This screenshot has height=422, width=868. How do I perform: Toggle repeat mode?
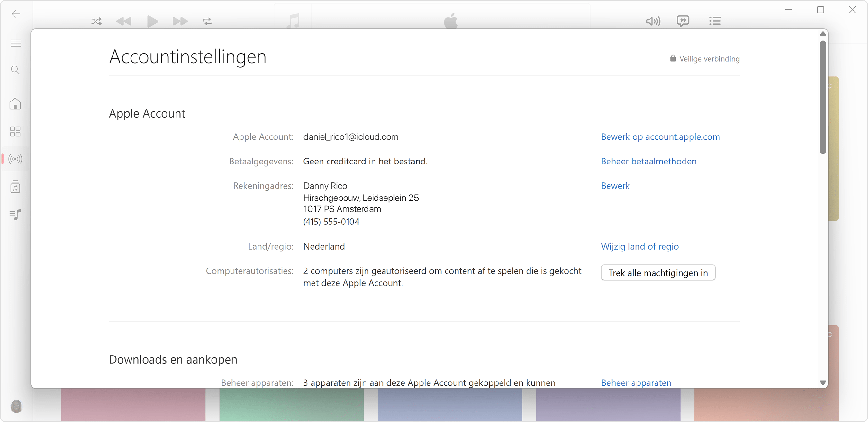pyautogui.click(x=208, y=22)
